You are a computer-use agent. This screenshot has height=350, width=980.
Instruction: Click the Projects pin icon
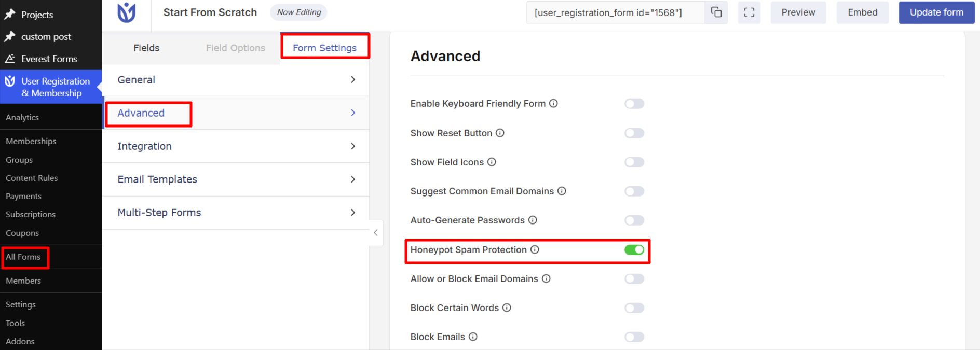[x=10, y=15]
